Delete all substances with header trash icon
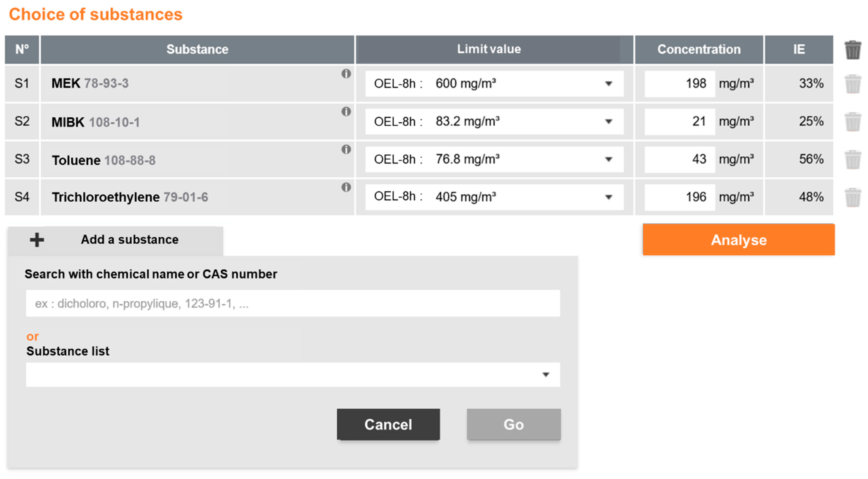Image resolution: width=868 pixels, height=479 pixels. 853,50
